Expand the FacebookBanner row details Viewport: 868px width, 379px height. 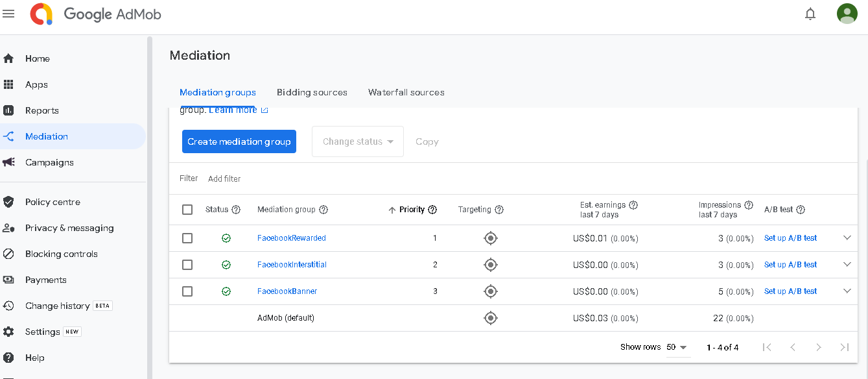coord(847,291)
